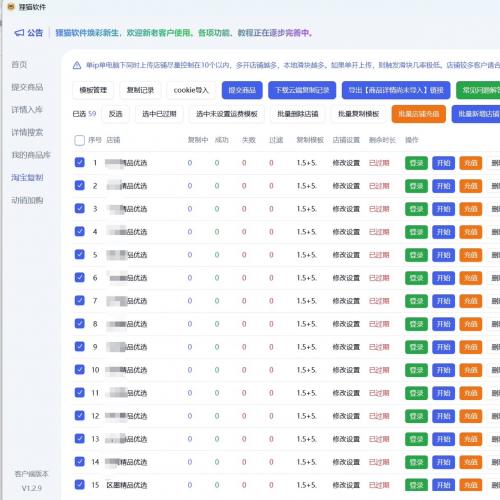The width and height of the screenshot is (500, 500).
Task: Click 修改设置 link in row 2
Action: tap(346, 186)
